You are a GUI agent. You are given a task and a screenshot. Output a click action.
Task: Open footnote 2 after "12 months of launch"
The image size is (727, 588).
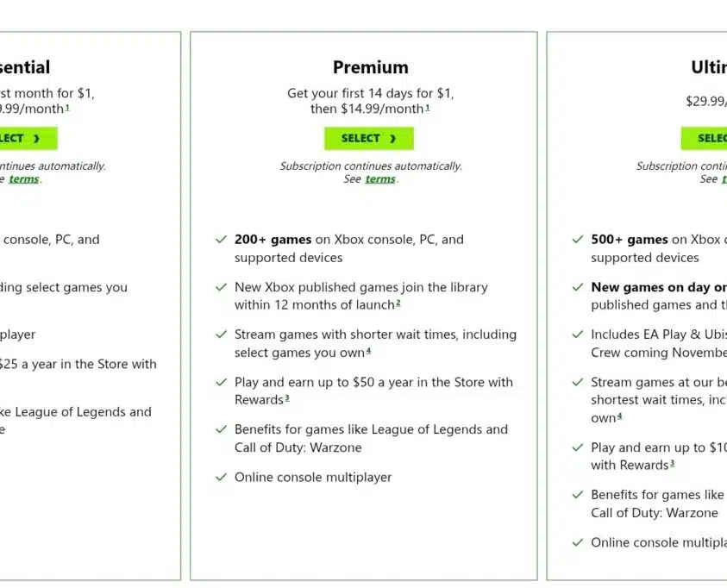(398, 303)
